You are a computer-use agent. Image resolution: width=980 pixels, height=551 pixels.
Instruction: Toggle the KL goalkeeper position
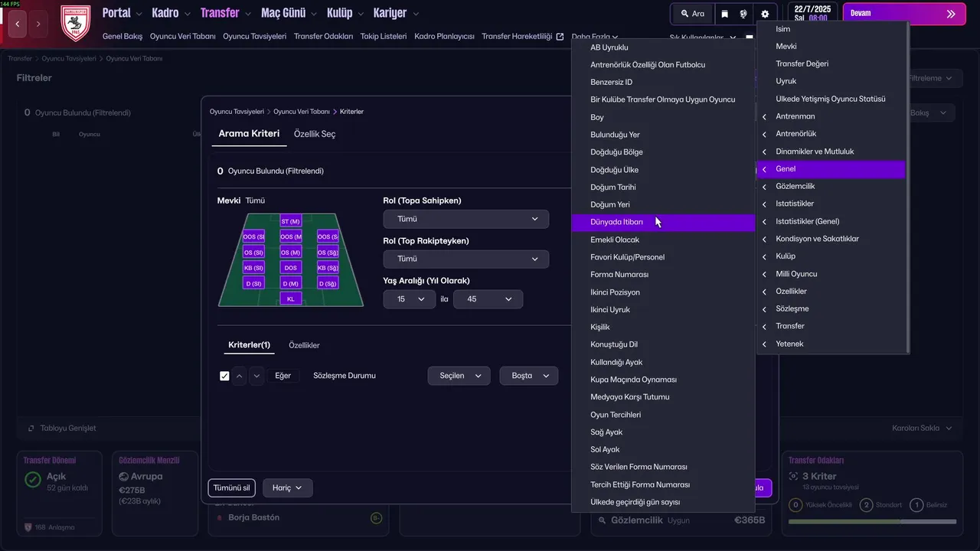pyautogui.click(x=290, y=298)
